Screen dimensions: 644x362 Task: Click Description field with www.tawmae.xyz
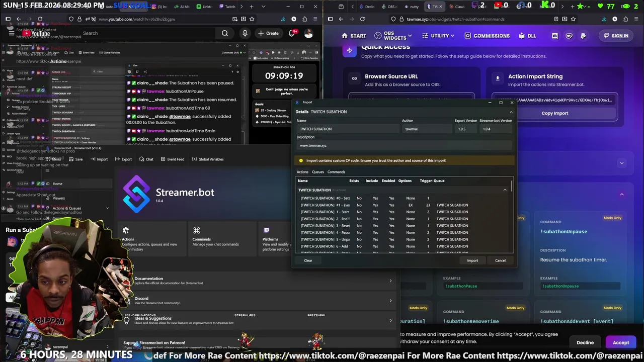click(x=404, y=145)
